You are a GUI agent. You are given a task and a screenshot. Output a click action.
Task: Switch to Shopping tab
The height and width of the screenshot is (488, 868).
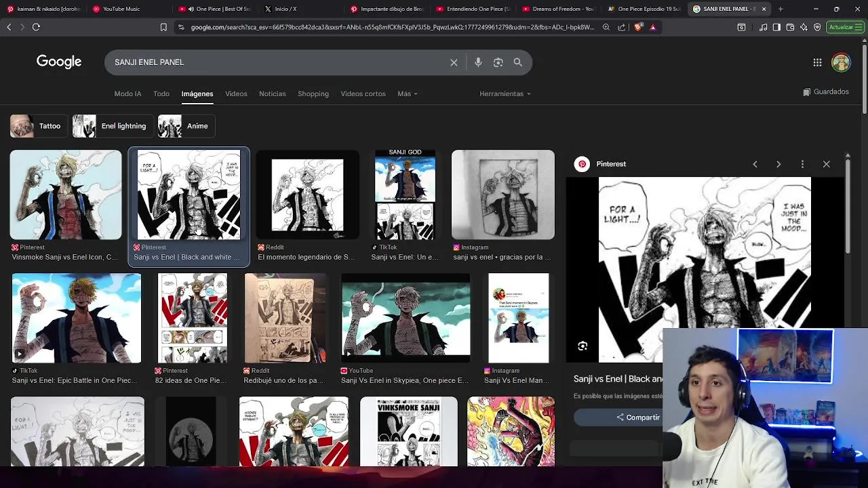(313, 94)
